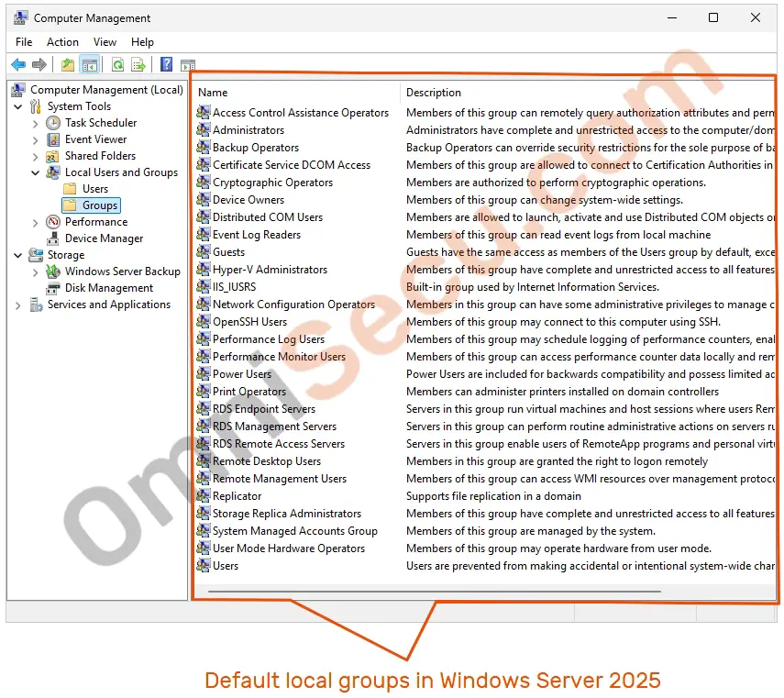
Task: Click the Windows Server Backup icon
Action: 53,271
